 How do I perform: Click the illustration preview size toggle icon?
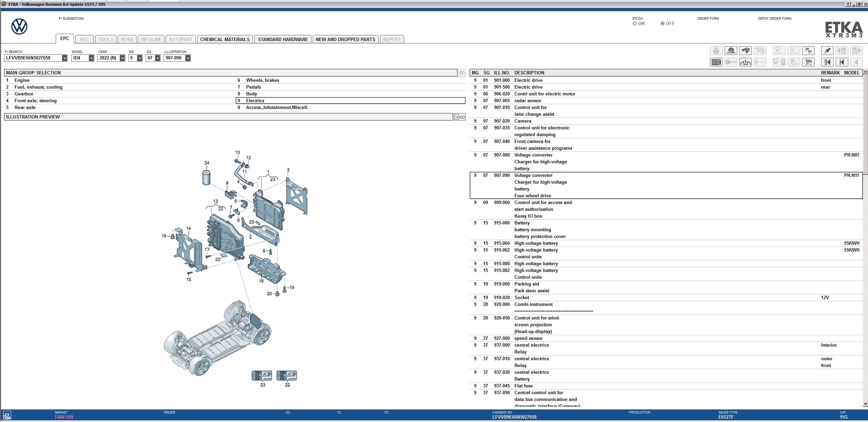(460, 117)
